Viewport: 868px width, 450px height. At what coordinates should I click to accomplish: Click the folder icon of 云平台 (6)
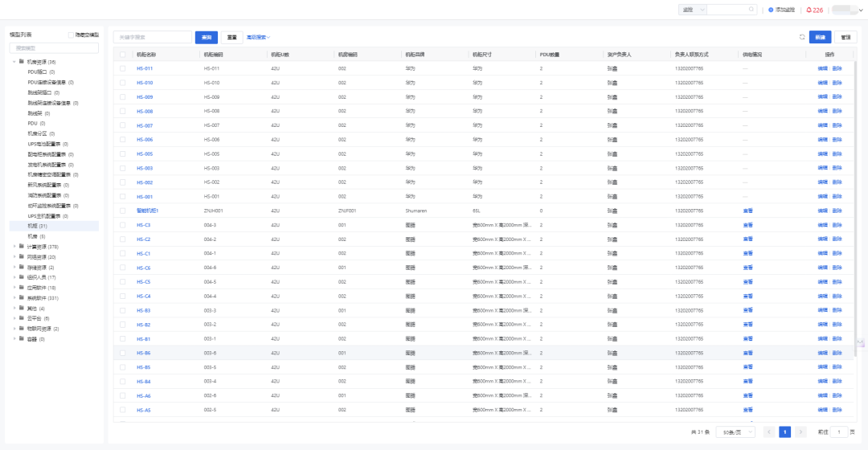point(22,318)
